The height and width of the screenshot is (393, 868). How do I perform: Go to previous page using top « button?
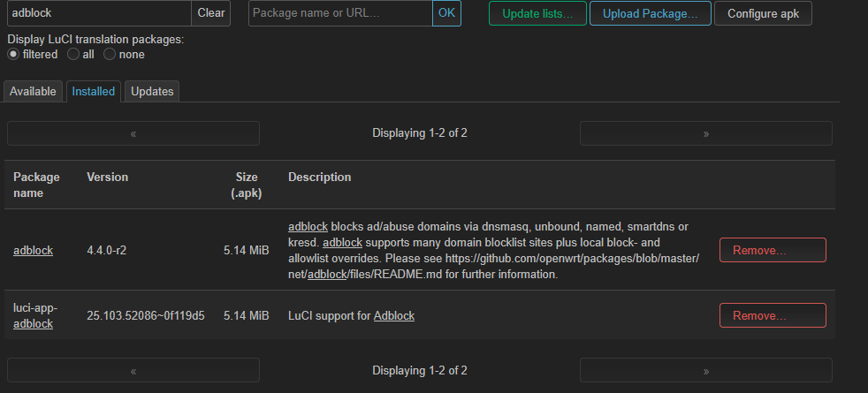(x=133, y=133)
